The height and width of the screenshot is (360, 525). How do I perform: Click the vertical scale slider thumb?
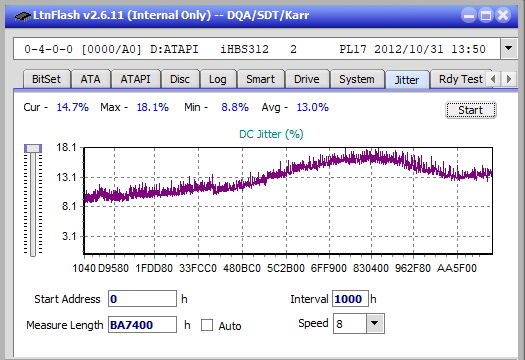[33, 148]
